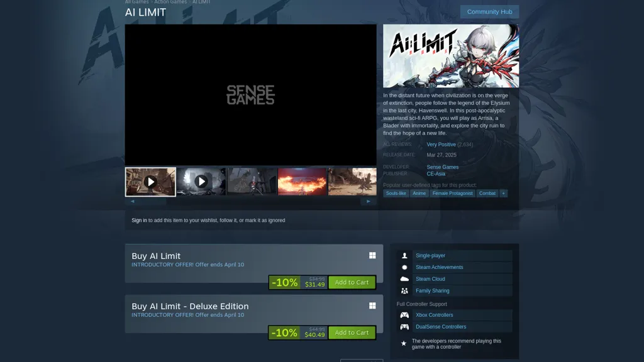Open the Xbox Controllers link

coord(434,315)
